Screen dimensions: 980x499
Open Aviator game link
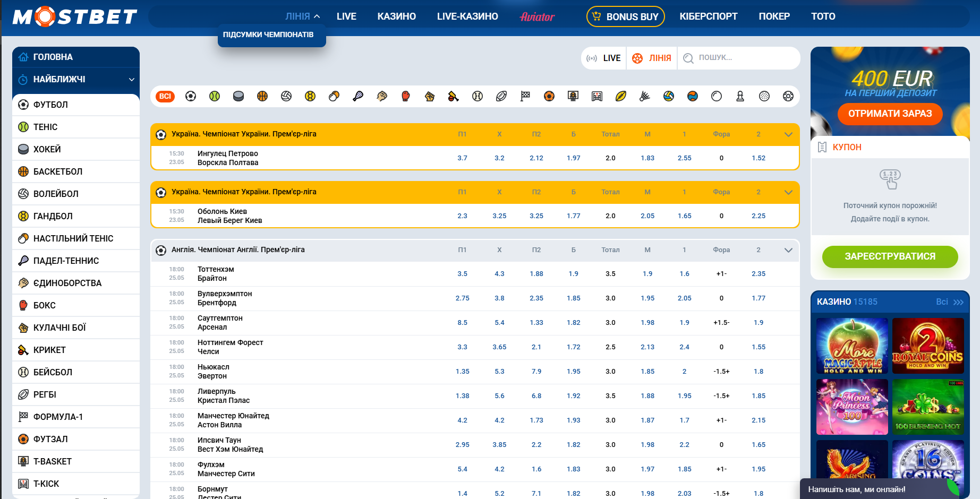click(x=537, y=16)
